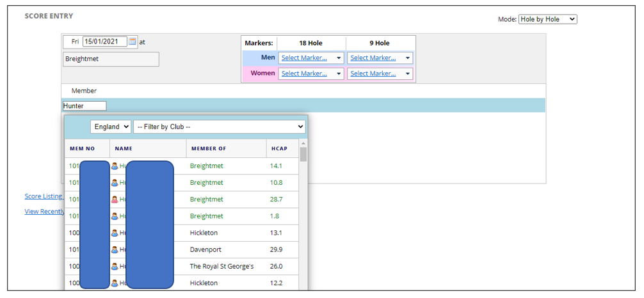
Task: Select The Royal St George's club cell
Action: click(x=221, y=266)
